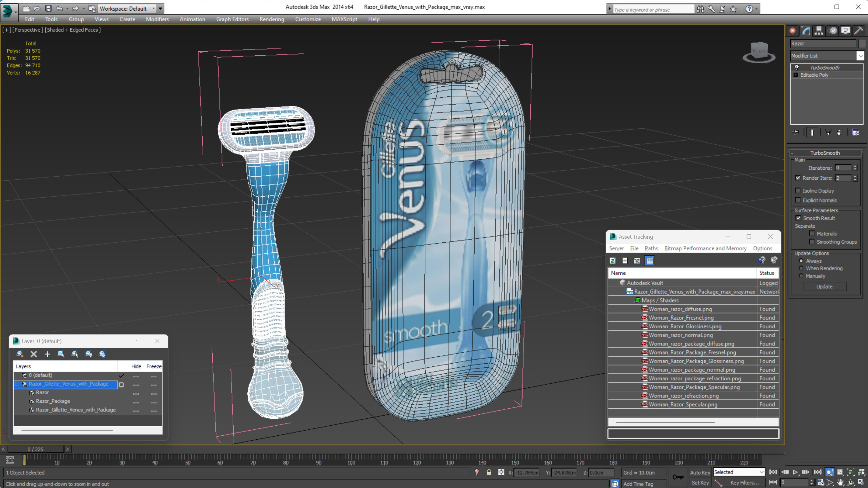Toggle Smooth Result checkbox

(x=798, y=218)
